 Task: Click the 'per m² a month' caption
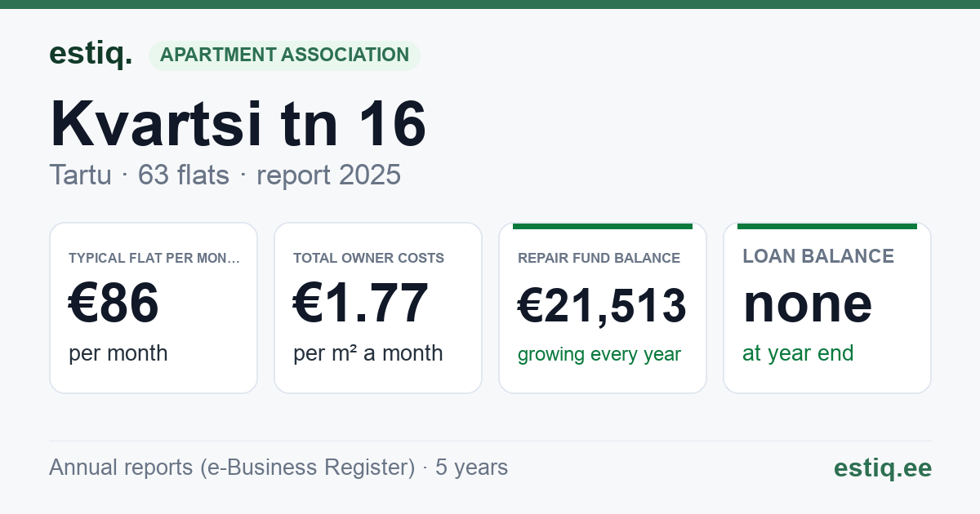[368, 353]
